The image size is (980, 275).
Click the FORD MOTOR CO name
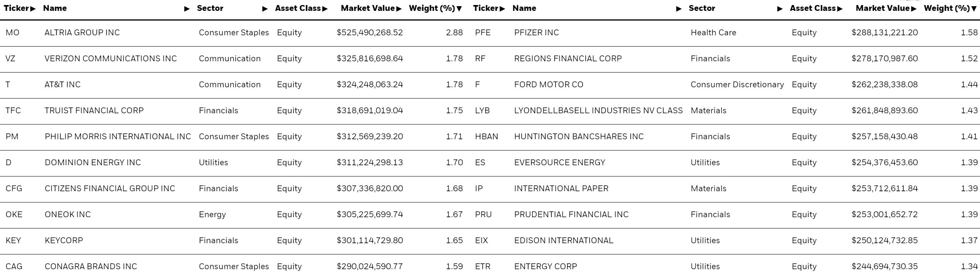(x=549, y=85)
